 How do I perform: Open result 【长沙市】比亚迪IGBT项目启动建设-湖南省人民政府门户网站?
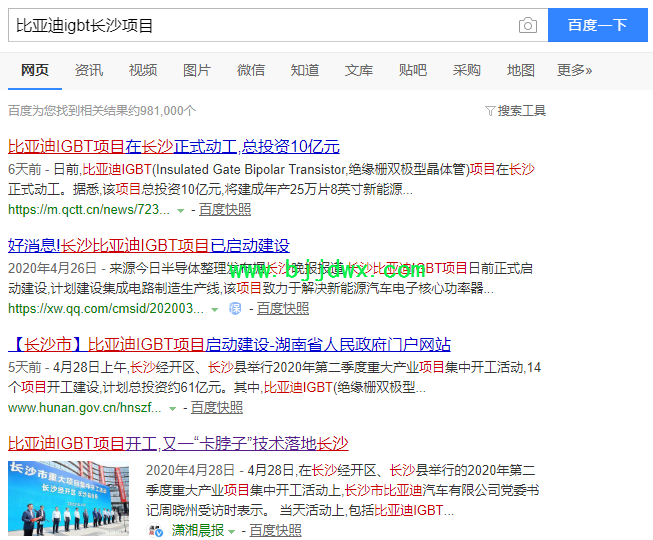point(229,345)
